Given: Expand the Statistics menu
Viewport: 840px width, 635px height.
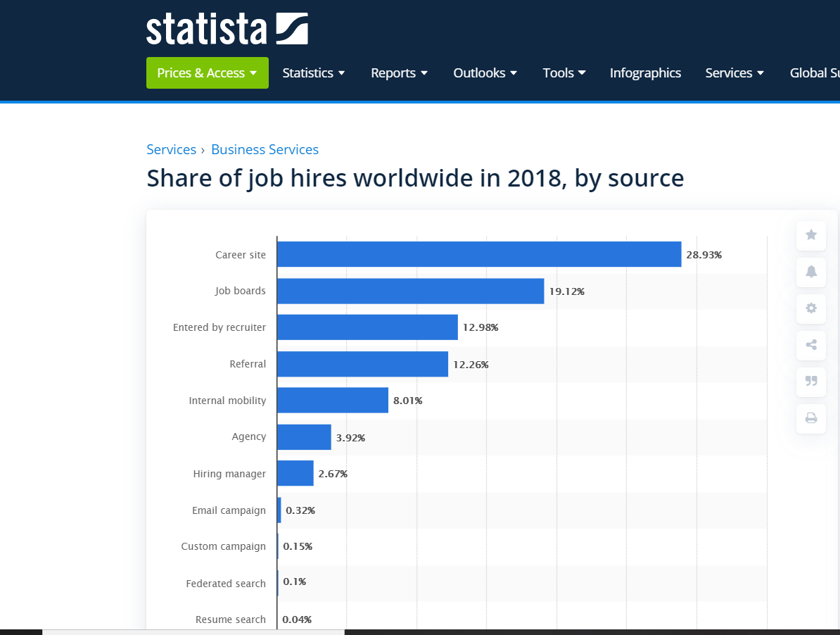Looking at the screenshot, I should [x=313, y=73].
